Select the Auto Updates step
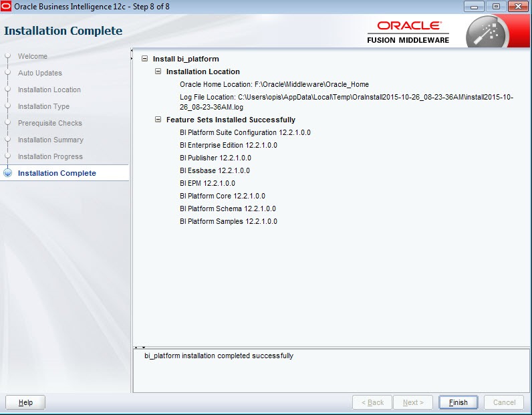This screenshot has width=532, height=415. 40,73
